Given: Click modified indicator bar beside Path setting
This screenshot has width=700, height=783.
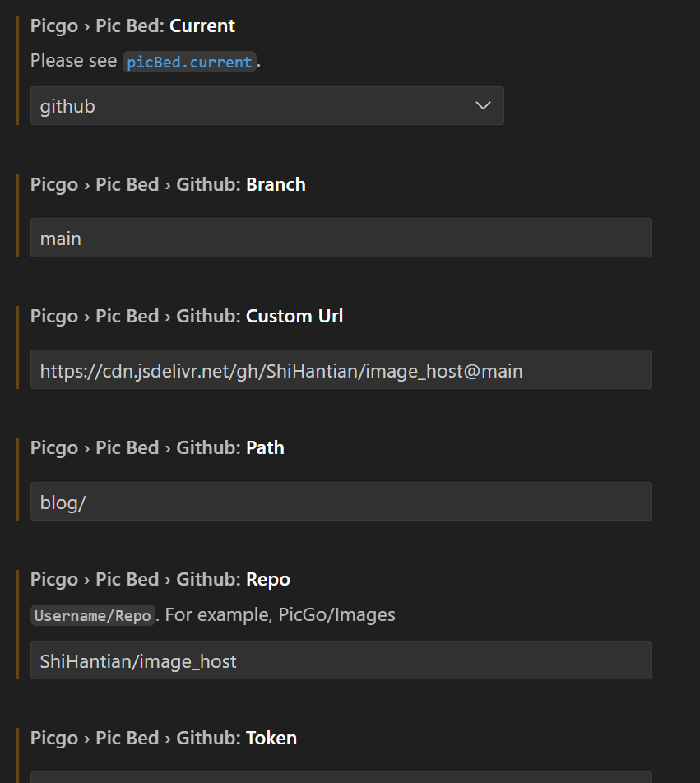Looking at the screenshot, I should [x=17, y=479].
